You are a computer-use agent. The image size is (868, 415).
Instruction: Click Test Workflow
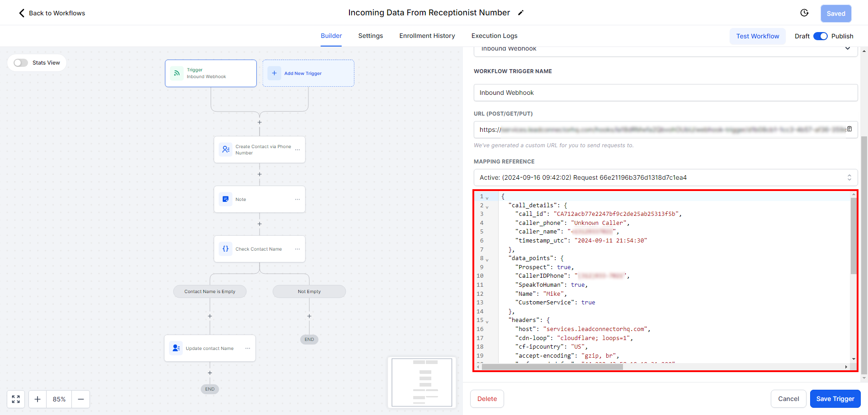point(757,36)
